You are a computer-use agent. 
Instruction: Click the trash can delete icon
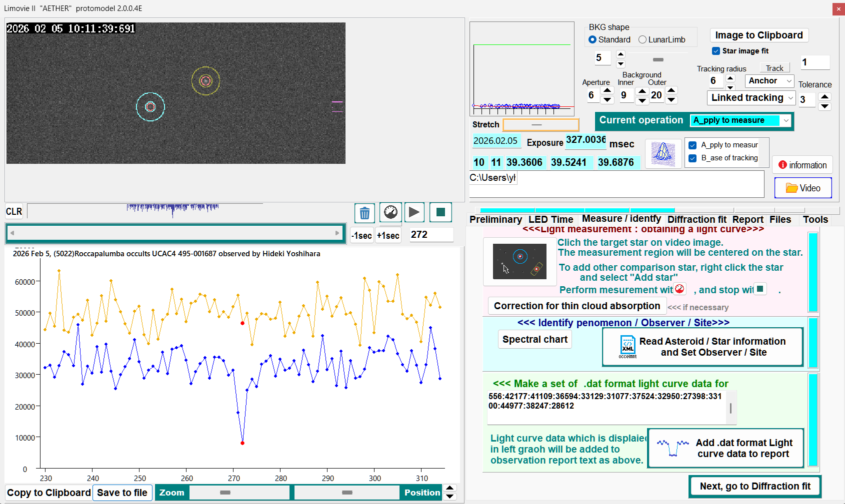point(364,213)
